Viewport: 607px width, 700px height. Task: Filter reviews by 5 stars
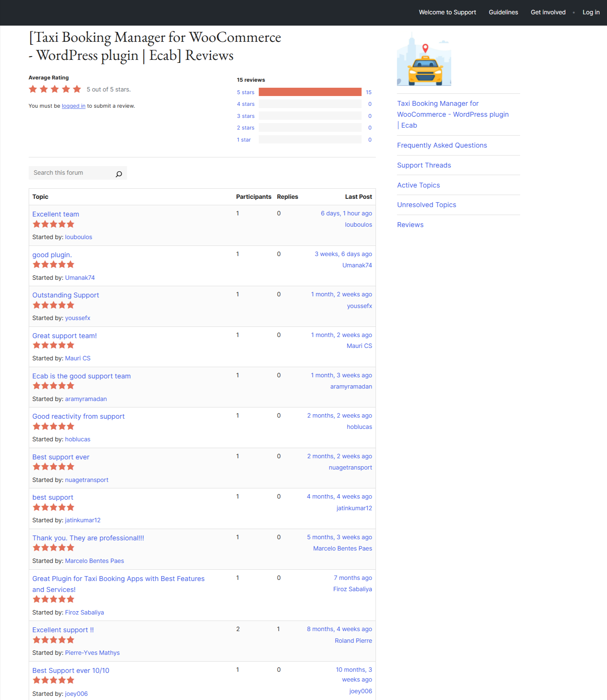tap(246, 92)
